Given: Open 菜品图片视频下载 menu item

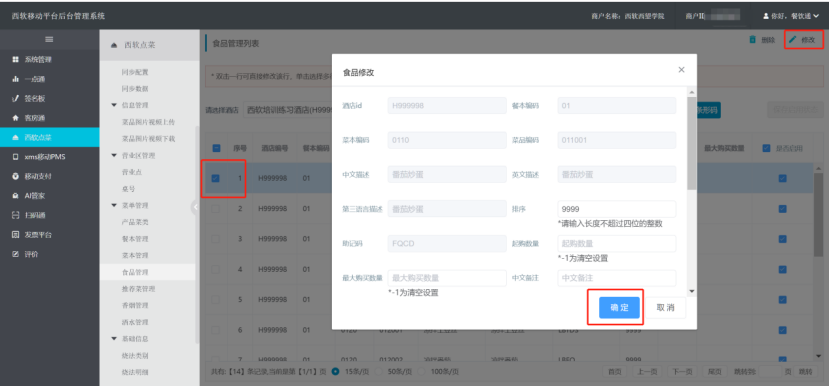Looking at the screenshot, I should tap(148, 139).
